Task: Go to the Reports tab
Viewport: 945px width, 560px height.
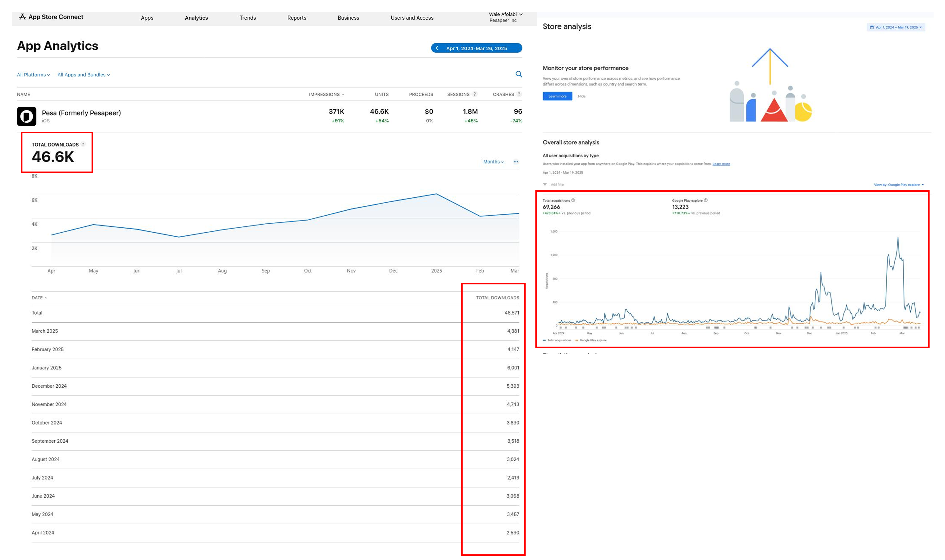Action: point(296,18)
